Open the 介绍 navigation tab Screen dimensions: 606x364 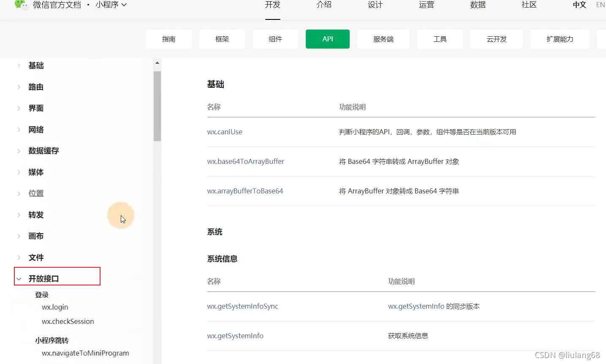click(x=324, y=5)
